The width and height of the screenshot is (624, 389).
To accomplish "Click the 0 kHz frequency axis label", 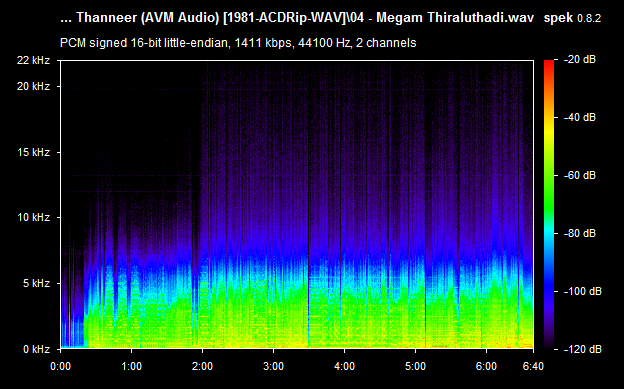I will coord(36,349).
